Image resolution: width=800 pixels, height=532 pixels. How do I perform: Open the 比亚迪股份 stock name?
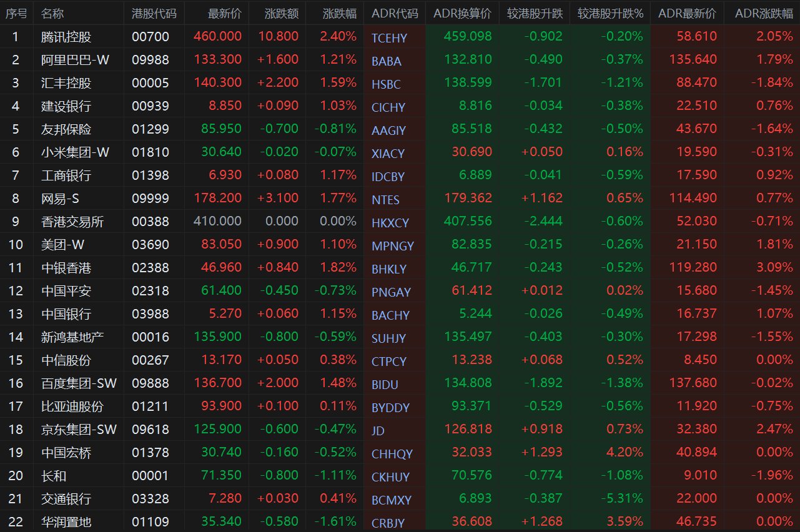click(72, 406)
